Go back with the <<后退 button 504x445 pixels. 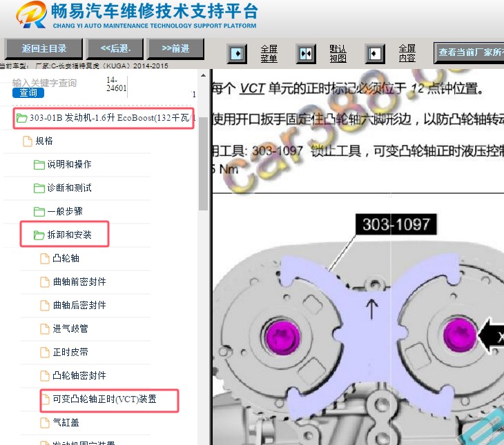tap(115, 49)
